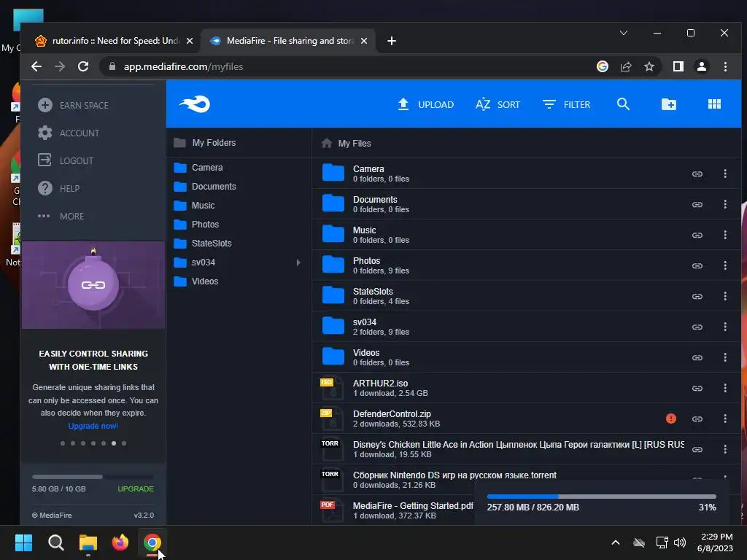Go back to the previous page

click(36, 66)
